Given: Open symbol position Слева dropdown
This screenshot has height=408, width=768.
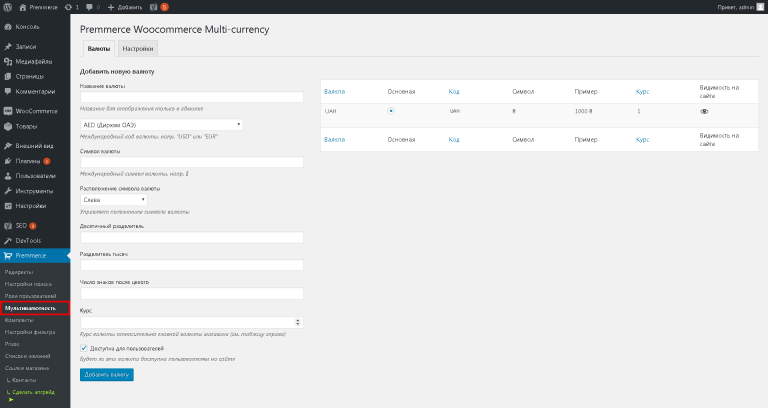Looking at the screenshot, I should click(x=114, y=199).
